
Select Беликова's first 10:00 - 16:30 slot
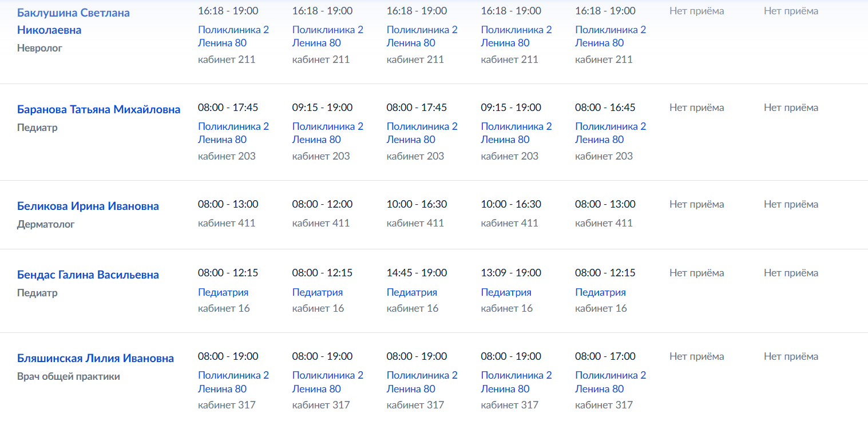417,204
